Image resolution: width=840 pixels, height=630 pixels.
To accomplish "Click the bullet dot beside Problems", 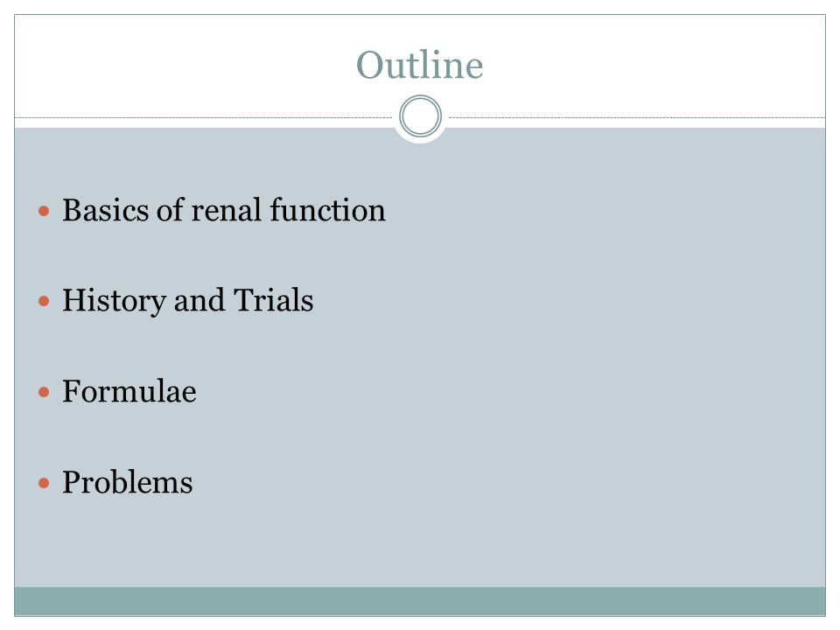I will [x=44, y=484].
